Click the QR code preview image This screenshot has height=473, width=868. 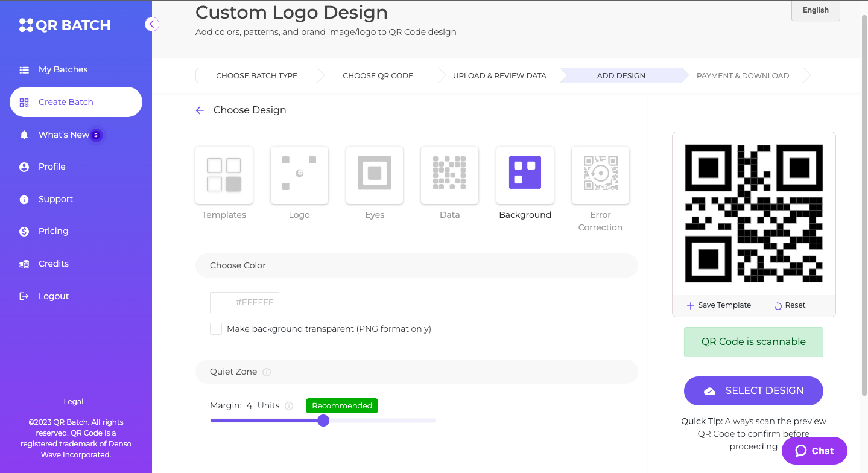coord(753,214)
